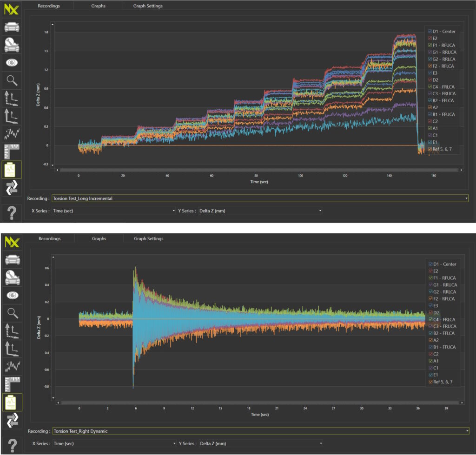Click highlighted clipboard report icon in bottom sidebar
The height and width of the screenshot is (455, 476).
tap(12, 402)
